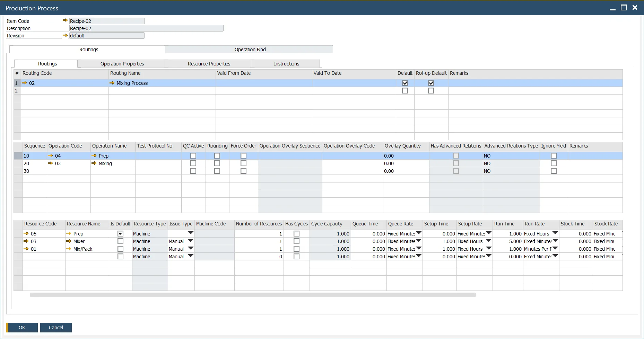This screenshot has height=339, width=644.
Task: Click the link arrow next to Item Code
Action: click(65, 20)
